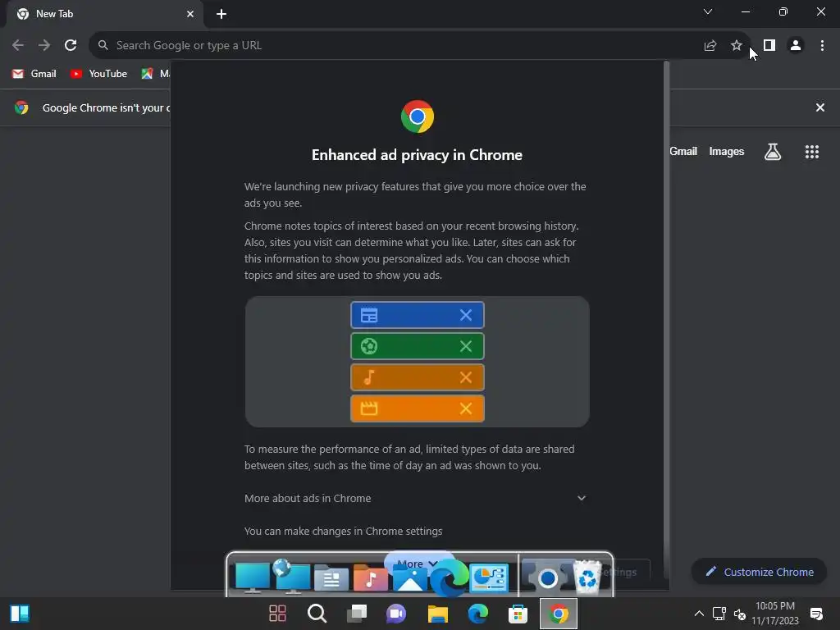This screenshot has width=840, height=630.
Task: Remove the green sports topic card
Action: (x=466, y=346)
